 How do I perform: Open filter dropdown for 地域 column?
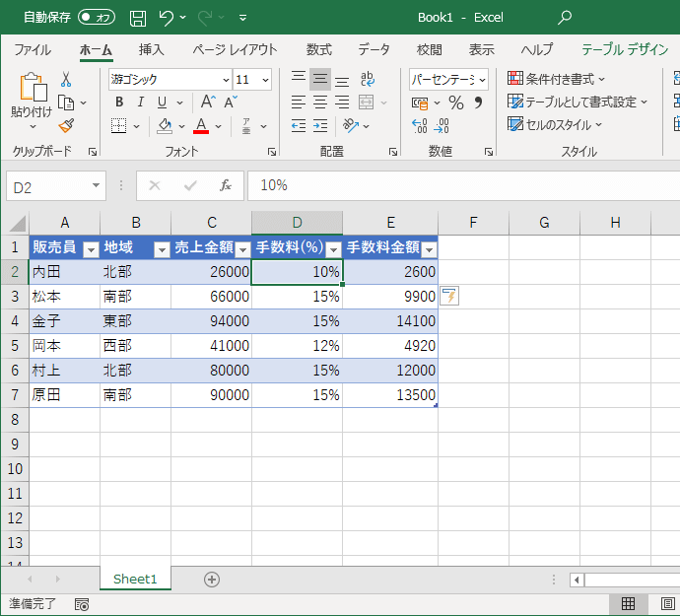pos(162,249)
